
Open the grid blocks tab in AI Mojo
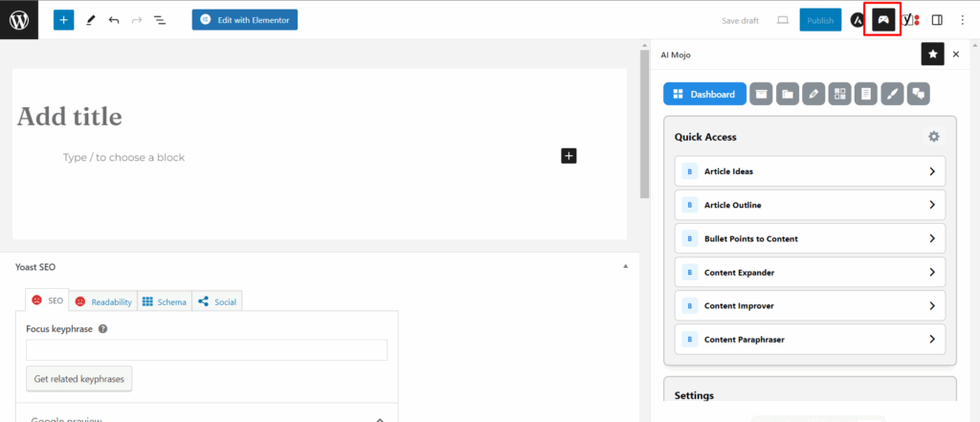pyautogui.click(x=840, y=95)
